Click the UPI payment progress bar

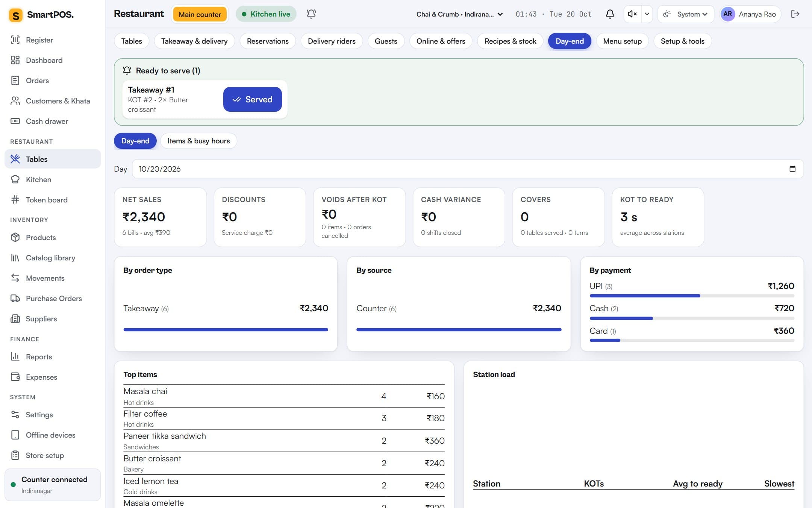tap(692, 296)
